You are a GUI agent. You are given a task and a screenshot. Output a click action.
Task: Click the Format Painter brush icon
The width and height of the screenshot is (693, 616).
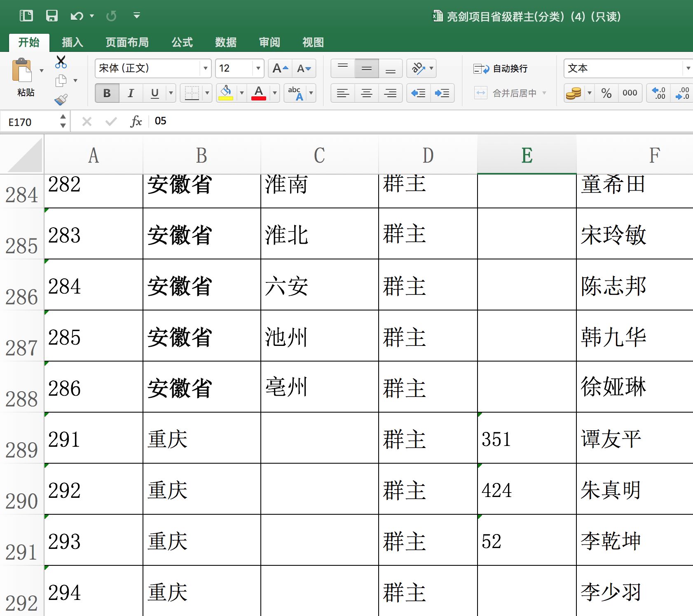61,99
